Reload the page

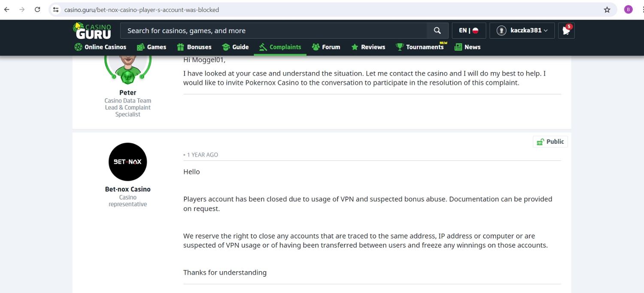coord(37,9)
